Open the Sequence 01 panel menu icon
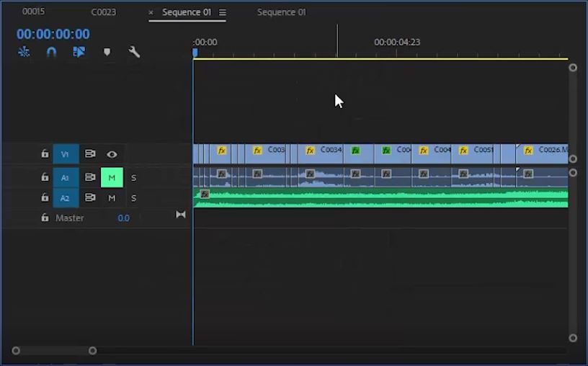 (x=223, y=12)
